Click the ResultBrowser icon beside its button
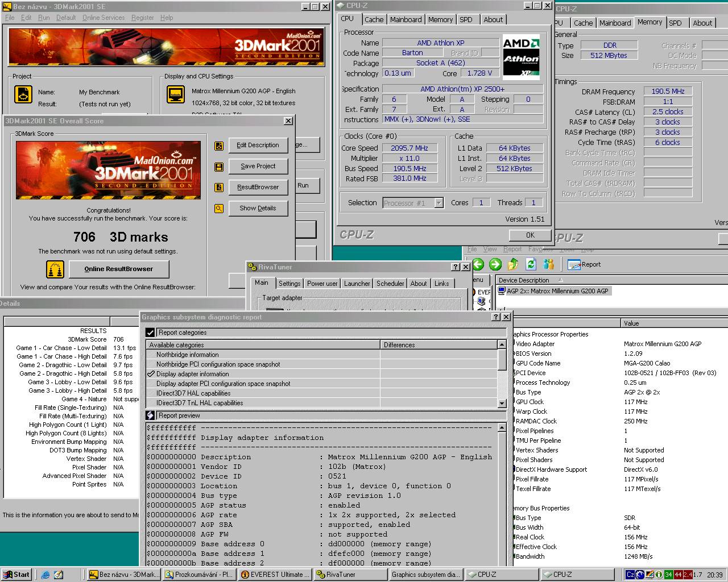 click(x=219, y=188)
